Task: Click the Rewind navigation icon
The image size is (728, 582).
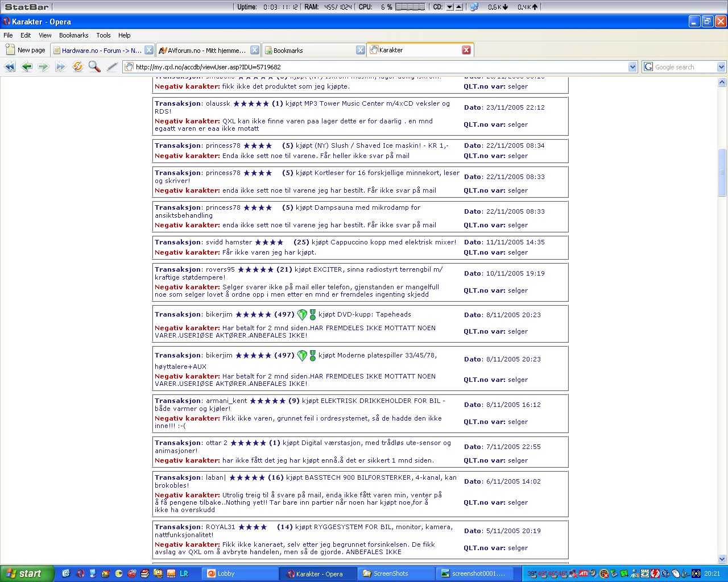Action: point(10,67)
